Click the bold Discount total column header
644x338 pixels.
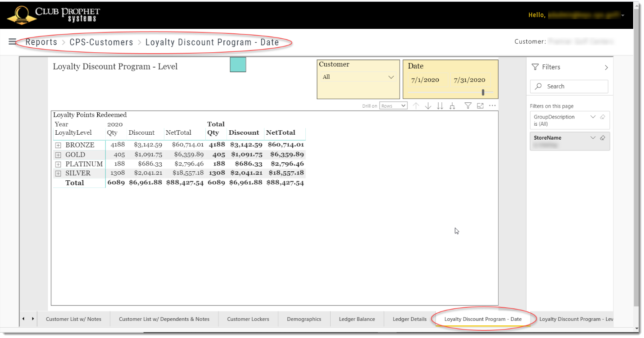244,132
